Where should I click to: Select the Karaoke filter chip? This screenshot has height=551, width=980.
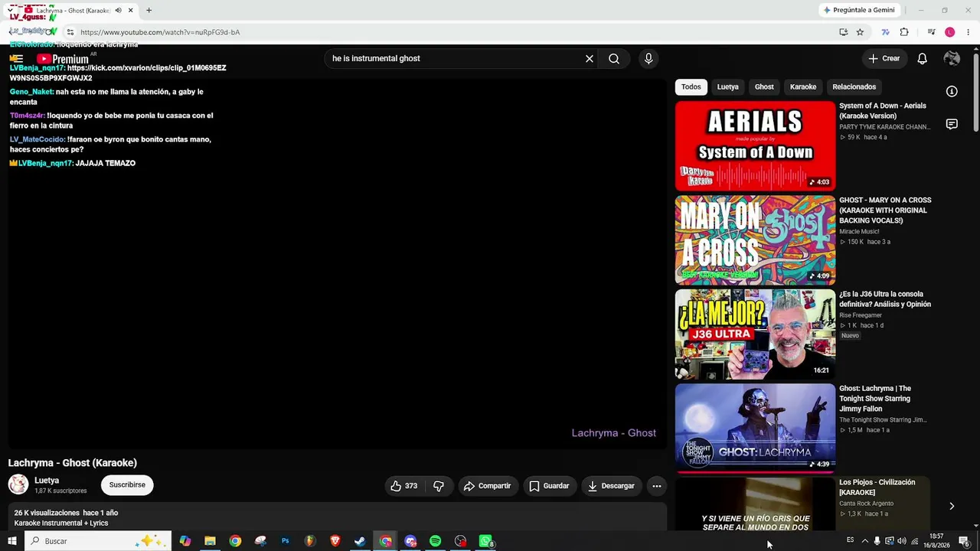[x=803, y=86]
